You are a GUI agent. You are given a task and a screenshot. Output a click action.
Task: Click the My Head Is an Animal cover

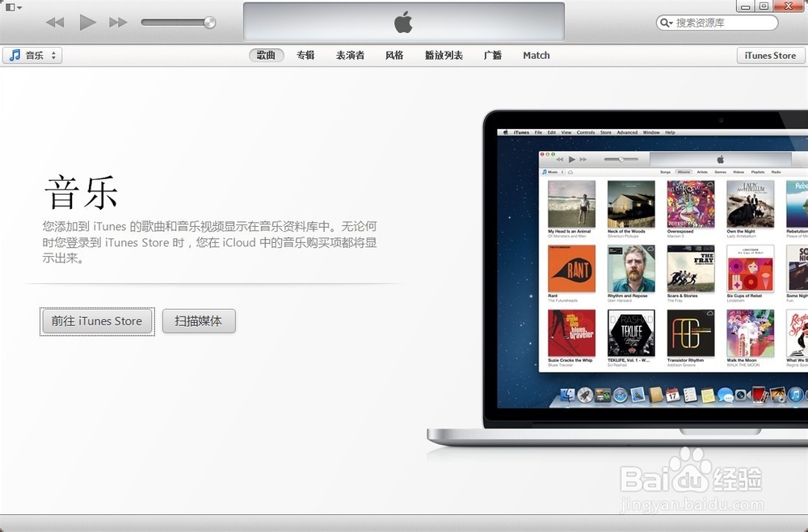click(571, 204)
